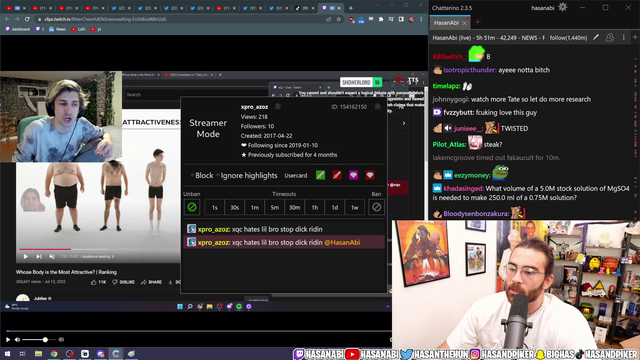Click the green Unban icon

point(192,207)
